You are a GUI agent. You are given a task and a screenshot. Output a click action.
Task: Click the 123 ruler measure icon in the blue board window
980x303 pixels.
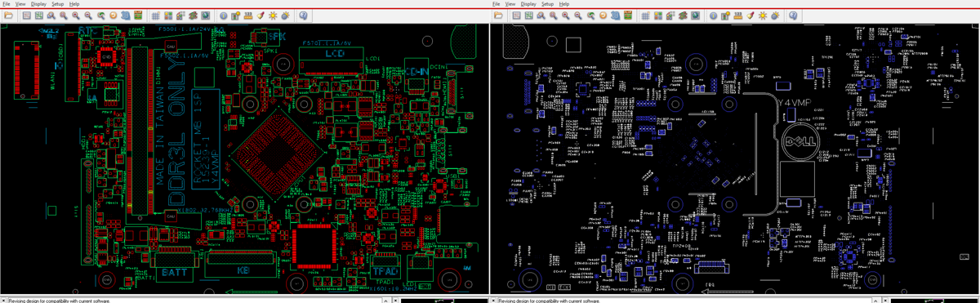click(737, 16)
